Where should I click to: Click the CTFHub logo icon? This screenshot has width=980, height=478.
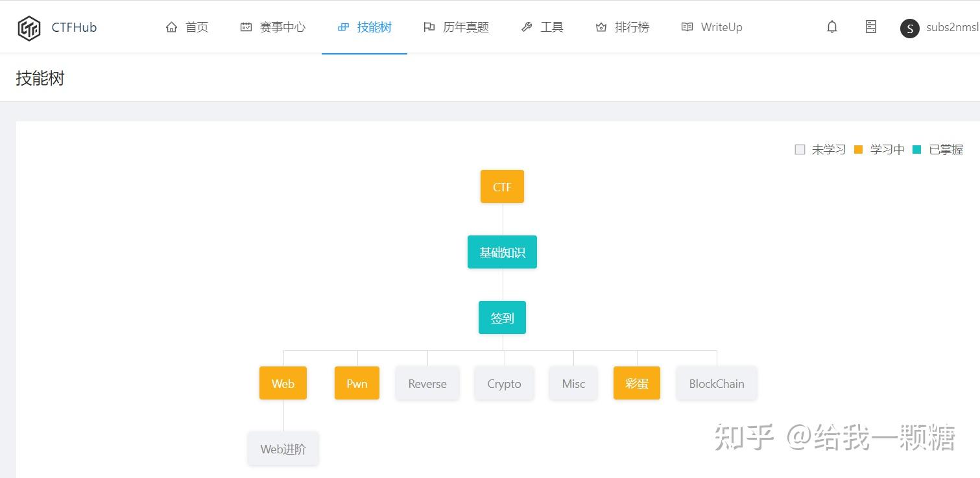[29, 27]
